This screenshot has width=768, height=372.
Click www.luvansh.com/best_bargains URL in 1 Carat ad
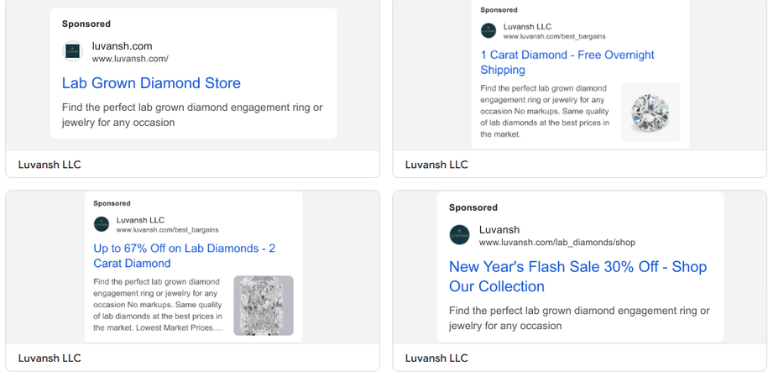[554, 36]
